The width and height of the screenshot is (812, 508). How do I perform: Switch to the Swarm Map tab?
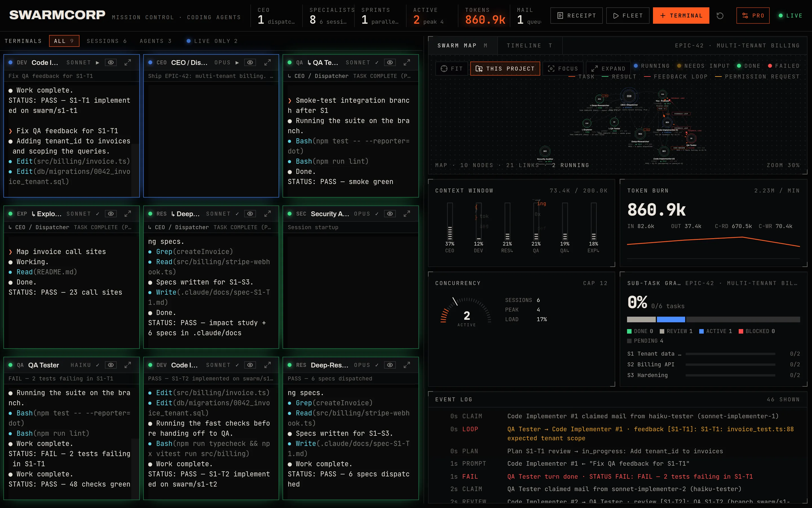coord(462,45)
